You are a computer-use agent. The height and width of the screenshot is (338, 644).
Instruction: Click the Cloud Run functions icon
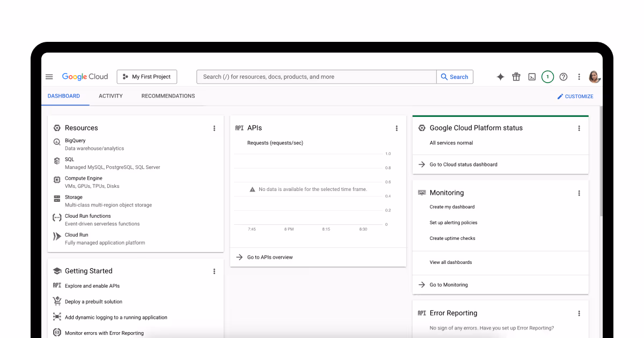pyautogui.click(x=57, y=217)
